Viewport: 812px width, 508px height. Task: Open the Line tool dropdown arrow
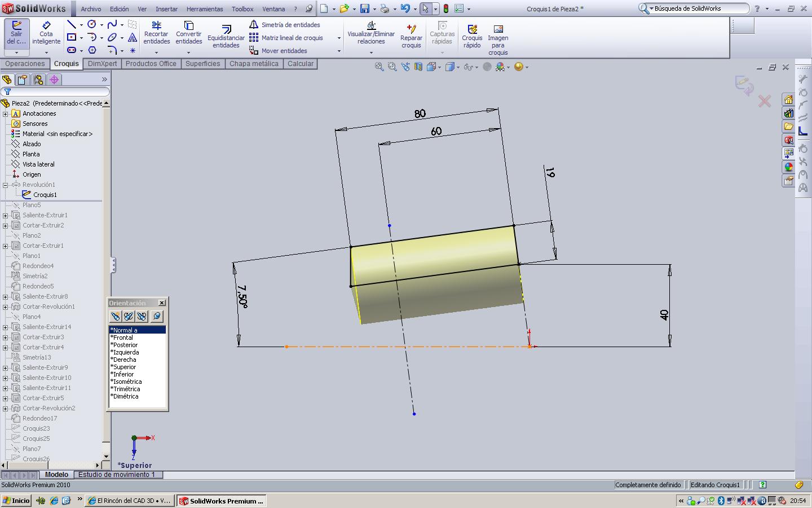[x=81, y=25]
